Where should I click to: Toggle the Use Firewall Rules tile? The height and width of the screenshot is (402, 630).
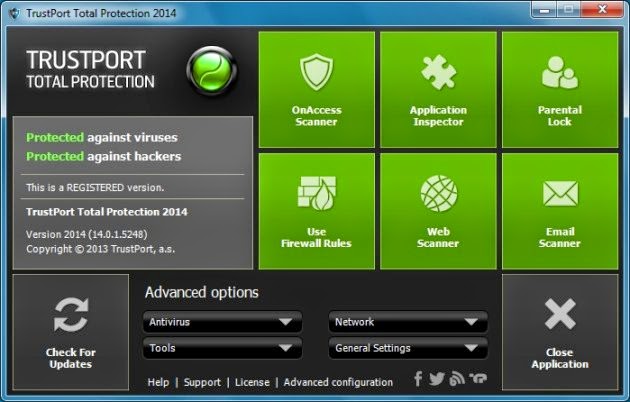click(x=317, y=211)
